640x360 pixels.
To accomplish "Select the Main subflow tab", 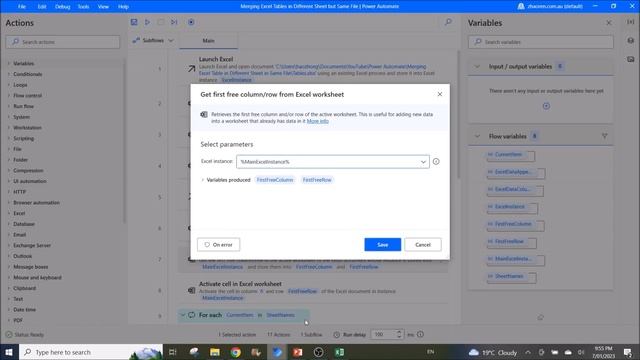I will coord(208,40).
